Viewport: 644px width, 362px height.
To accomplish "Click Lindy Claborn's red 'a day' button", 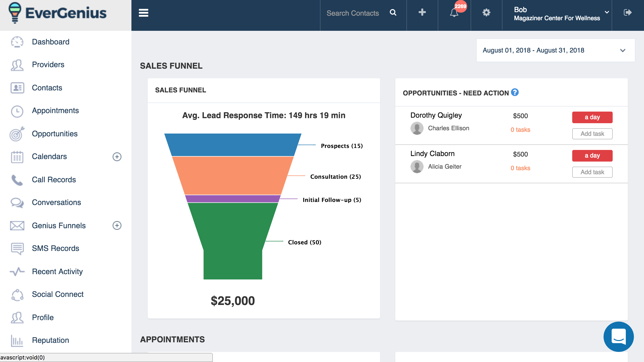I will 592,156.
